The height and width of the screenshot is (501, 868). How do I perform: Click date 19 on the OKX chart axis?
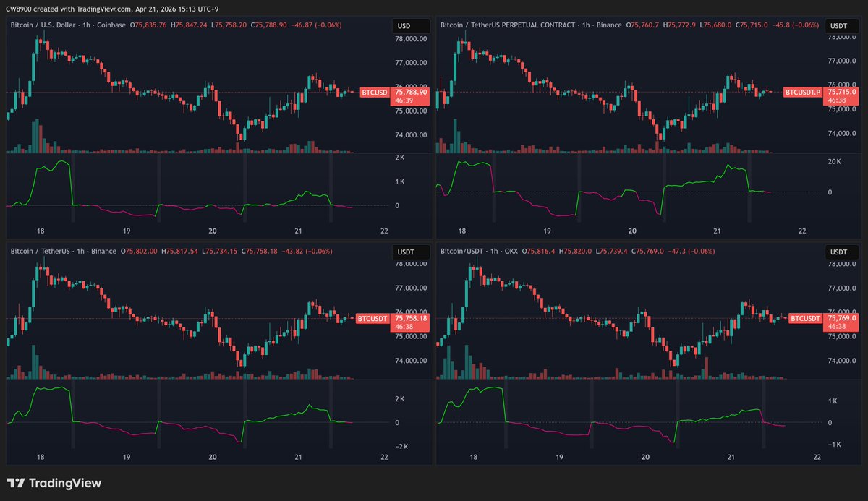pyautogui.click(x=560, y=457)
